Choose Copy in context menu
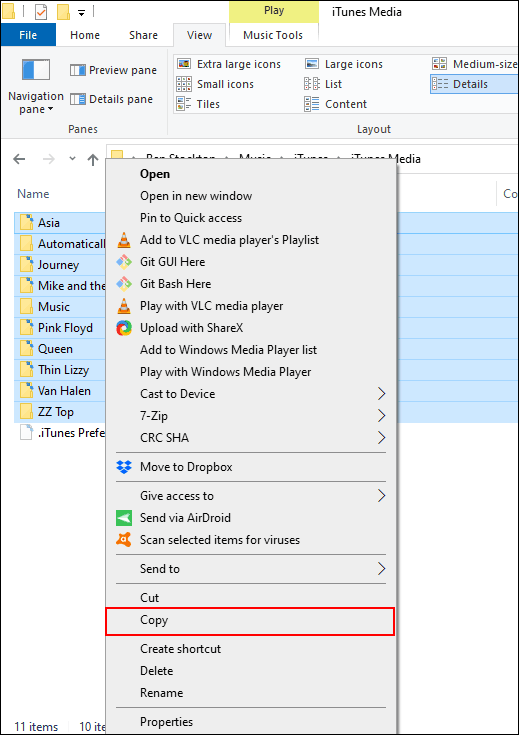This screenshot has width=519, height=735. click(251, 620)
